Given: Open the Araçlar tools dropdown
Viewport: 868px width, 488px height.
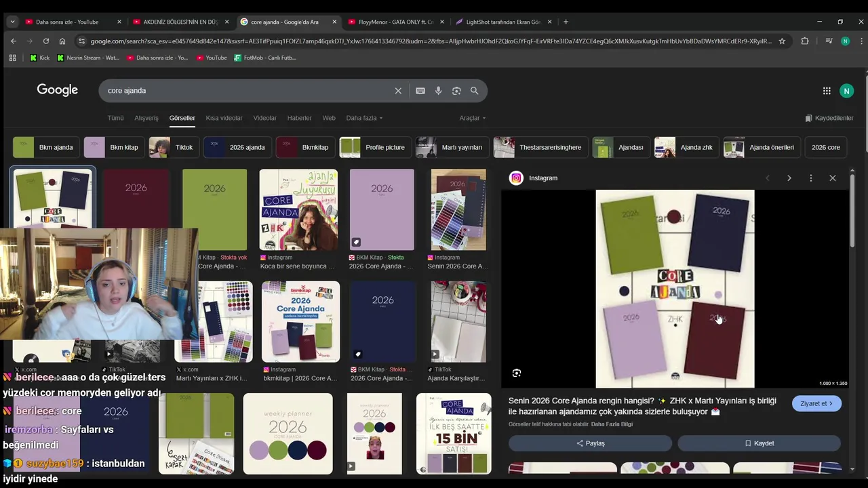Looking at the screenshot, I should (x=473, y=118).
